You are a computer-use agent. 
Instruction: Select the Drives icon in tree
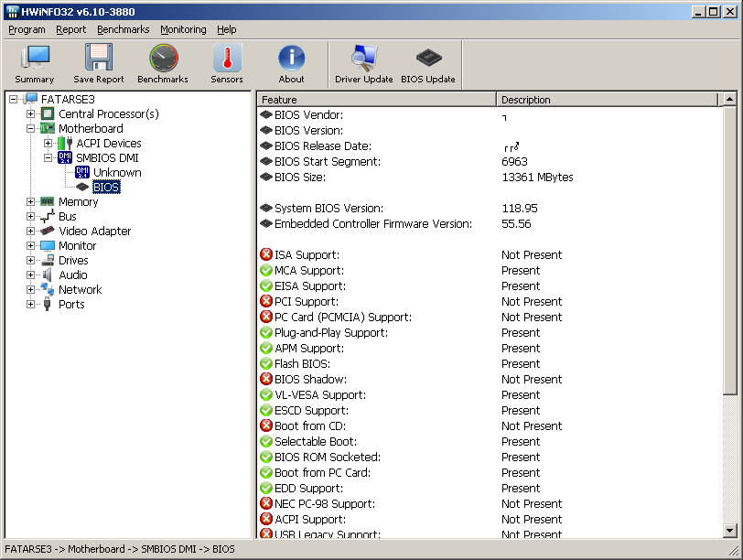[x=48, y=260]
